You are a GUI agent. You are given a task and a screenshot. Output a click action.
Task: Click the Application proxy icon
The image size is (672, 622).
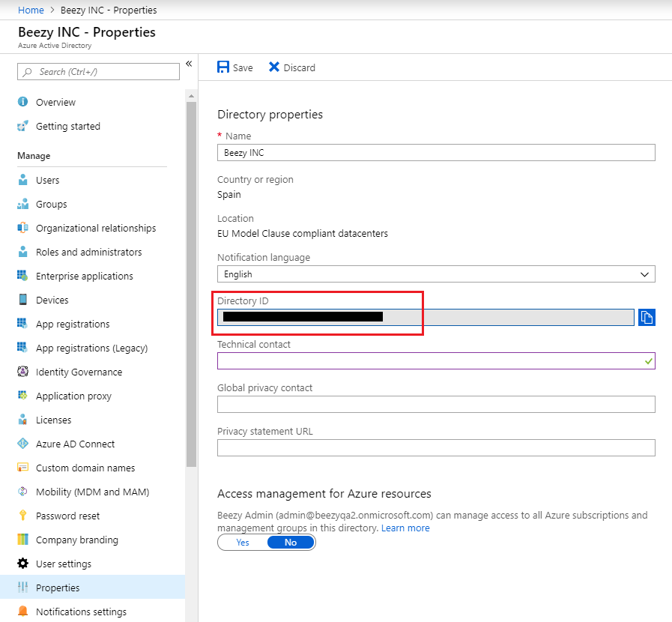(x=22, y=396)
